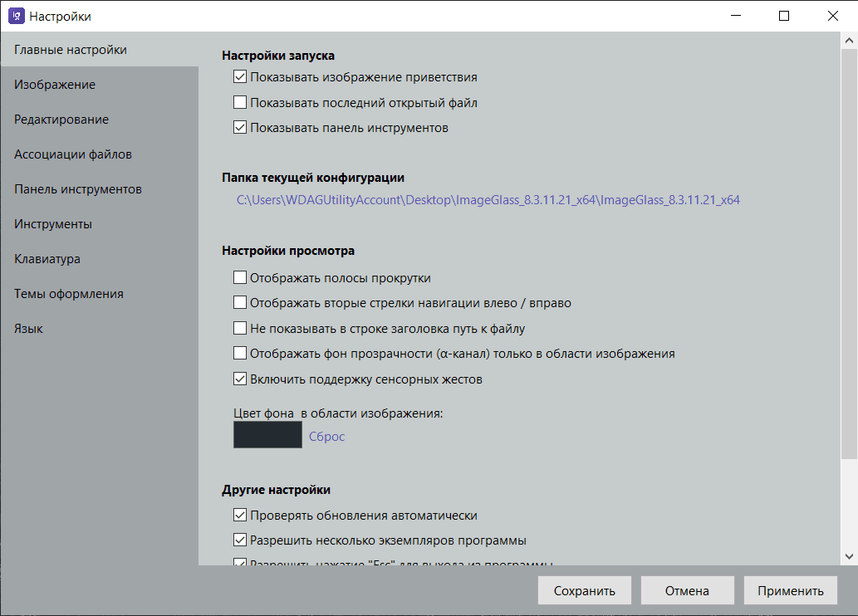Click the ImageGlass app icon in title bar
The width and height of the screenshot is (858, 616).
tap(16, 16)
